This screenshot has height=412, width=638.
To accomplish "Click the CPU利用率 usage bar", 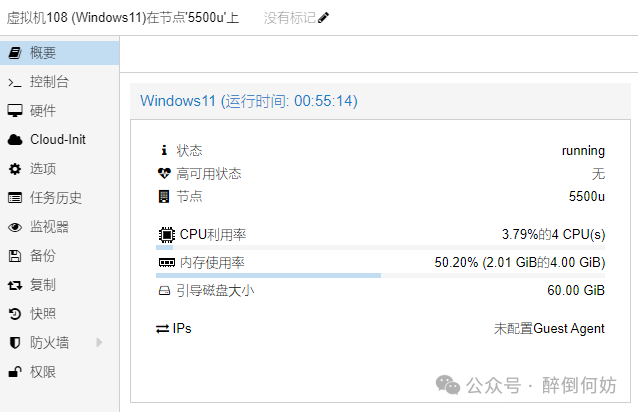I will coord(381,247).
